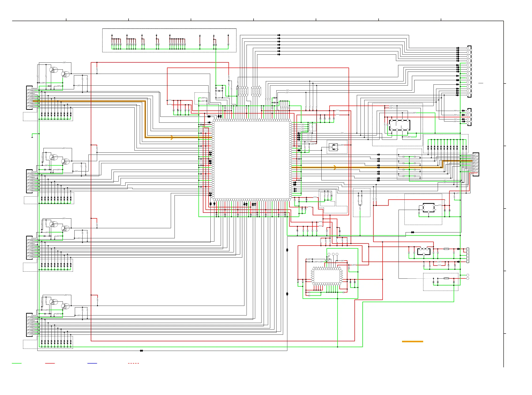Select the small rounded IC with pins near the bottom right
This screenshot has width=532, height=395.
tap(327, 276)
